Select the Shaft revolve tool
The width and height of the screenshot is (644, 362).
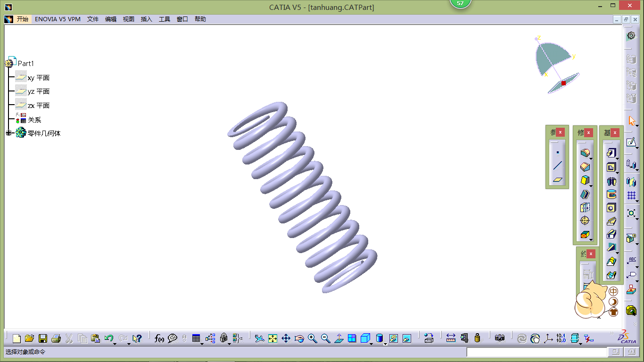[611, 181]
